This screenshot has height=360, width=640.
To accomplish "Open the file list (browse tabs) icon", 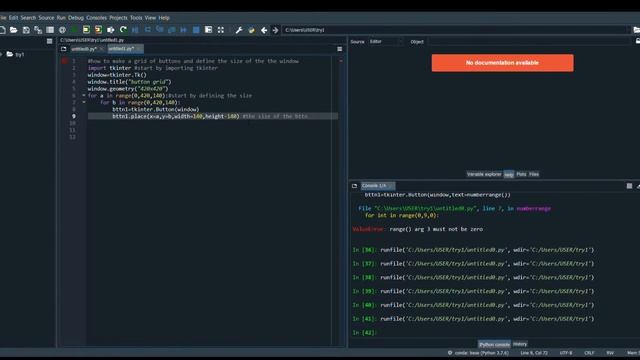I will tap(50, 30).
